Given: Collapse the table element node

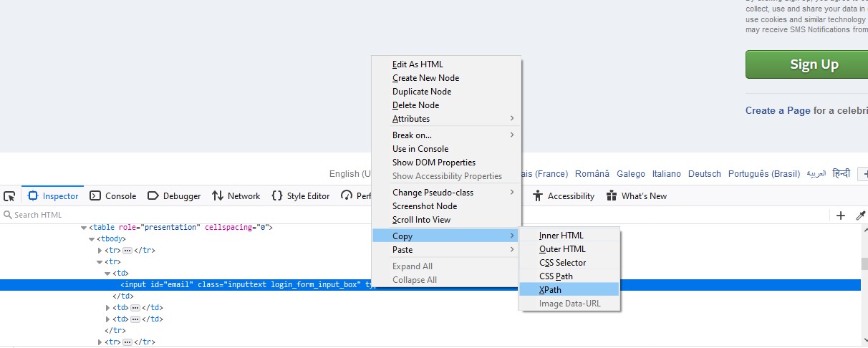Looking at the screenshot, I should pyautogui.click(x=84, y=228).
